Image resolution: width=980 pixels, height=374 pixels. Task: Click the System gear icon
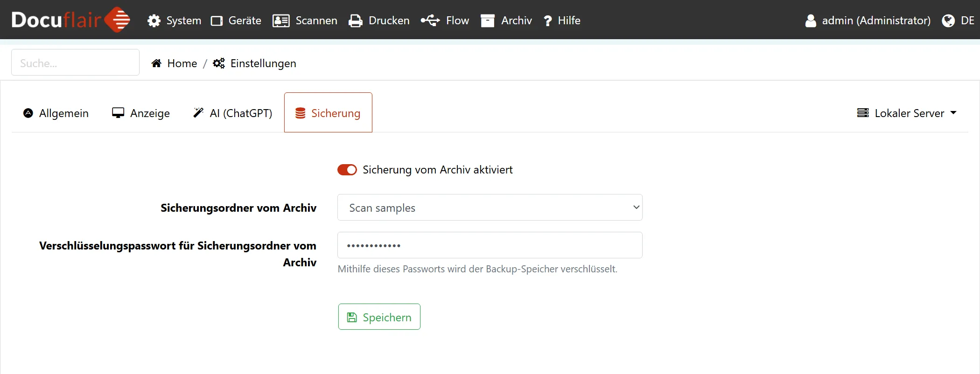(154, 21)
